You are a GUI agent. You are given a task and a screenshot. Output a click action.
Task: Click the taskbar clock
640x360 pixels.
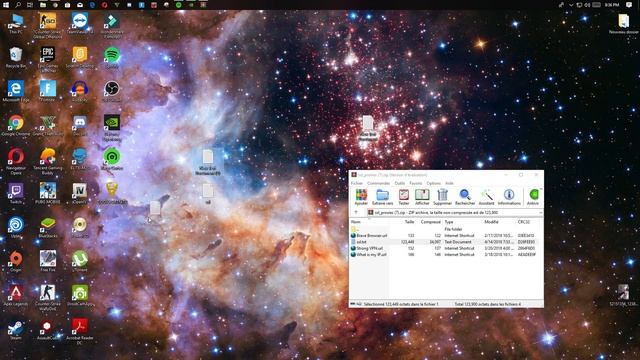[x=612, y=5]
